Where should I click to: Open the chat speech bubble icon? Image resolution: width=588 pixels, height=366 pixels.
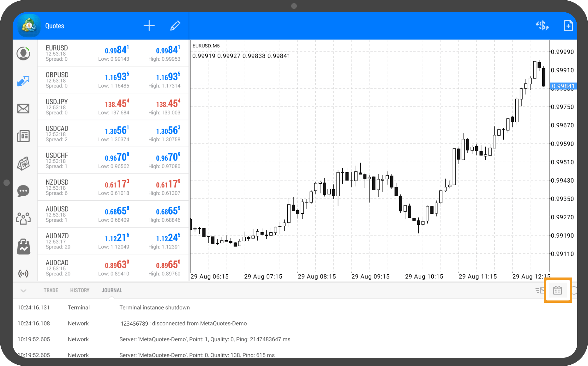click(x=23, y=191)
